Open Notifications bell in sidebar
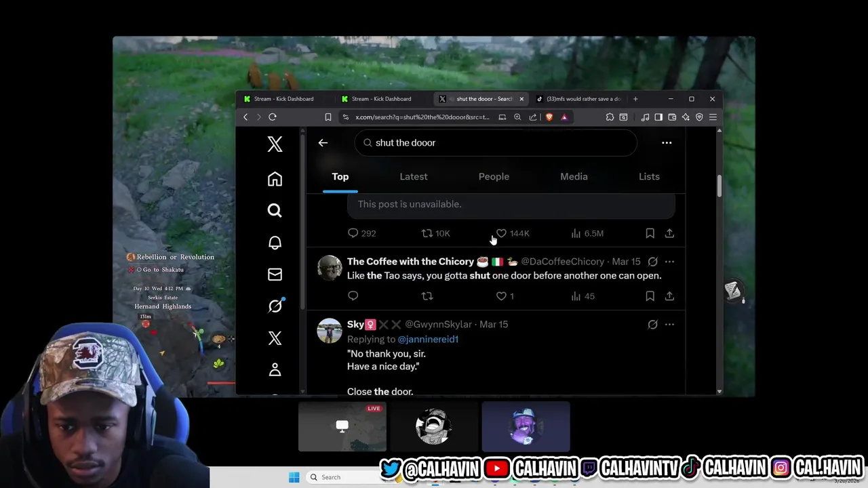Viewport: 868px width, 488px height. click(275, 243)
